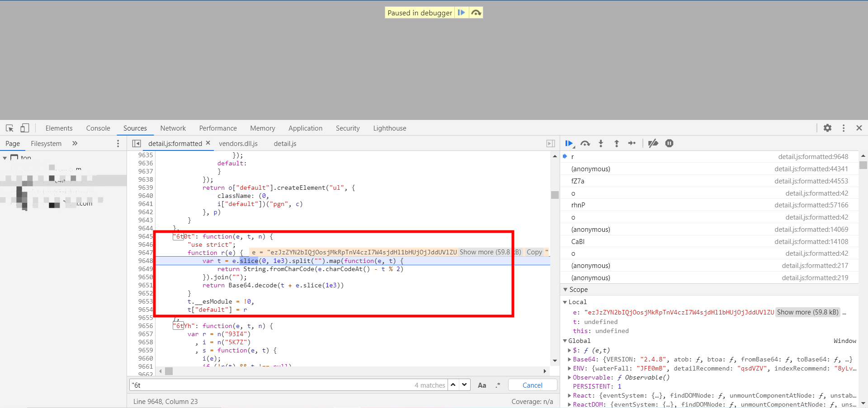Select call stack frame r at line 9648
This screenshot has height=408, width=868.
(x=709, y=156)
